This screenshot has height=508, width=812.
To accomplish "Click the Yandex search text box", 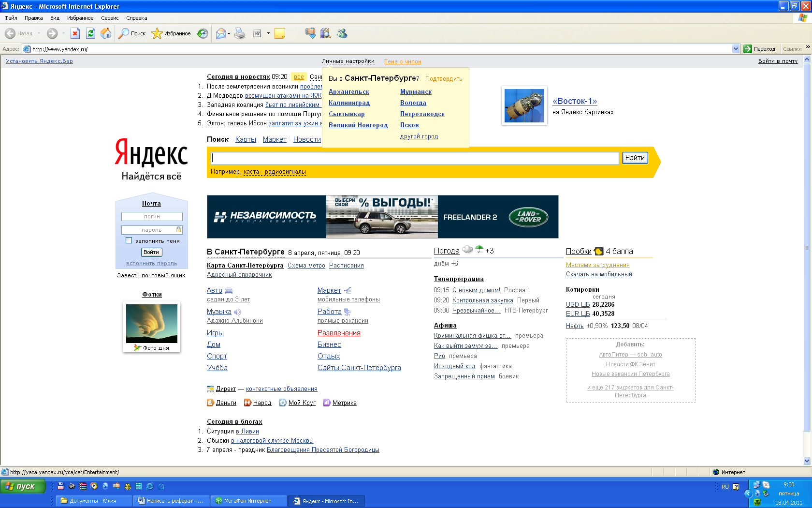I will pyautogui.click(x=415, y=158).
